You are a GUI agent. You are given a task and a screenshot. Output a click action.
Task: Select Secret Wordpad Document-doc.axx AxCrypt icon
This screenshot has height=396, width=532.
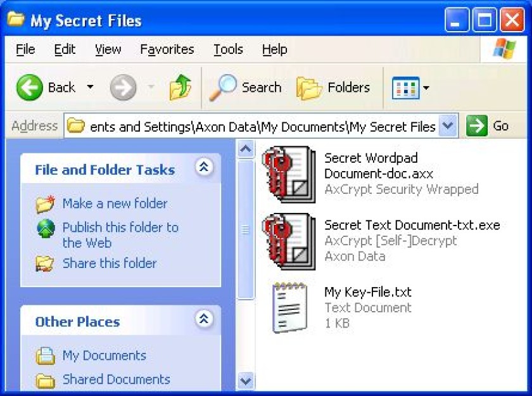(x=289, y=174)
